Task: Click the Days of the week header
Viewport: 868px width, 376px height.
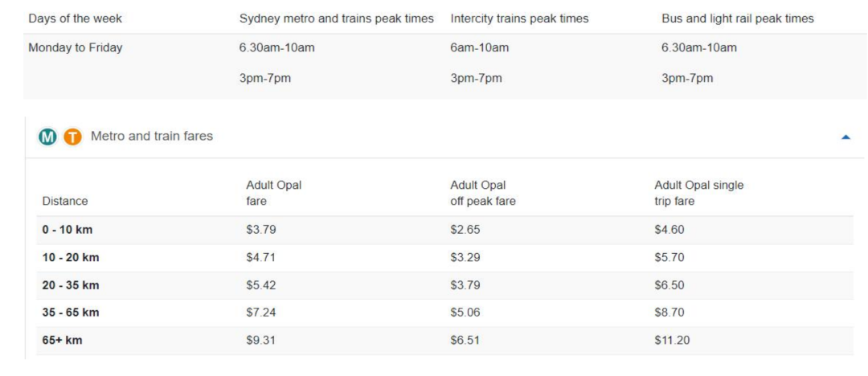Action: (x=75, y=18)
